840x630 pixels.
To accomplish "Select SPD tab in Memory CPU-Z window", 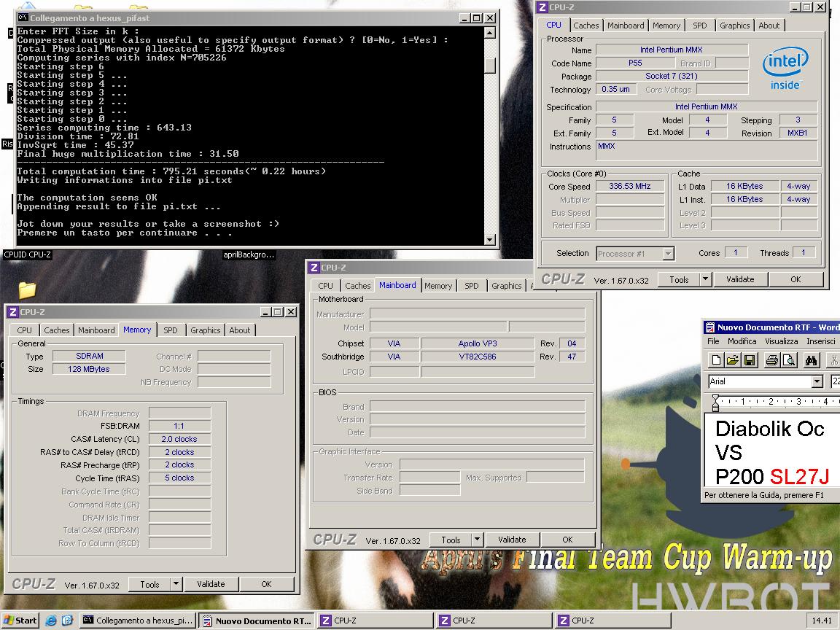I will point(171,330).
